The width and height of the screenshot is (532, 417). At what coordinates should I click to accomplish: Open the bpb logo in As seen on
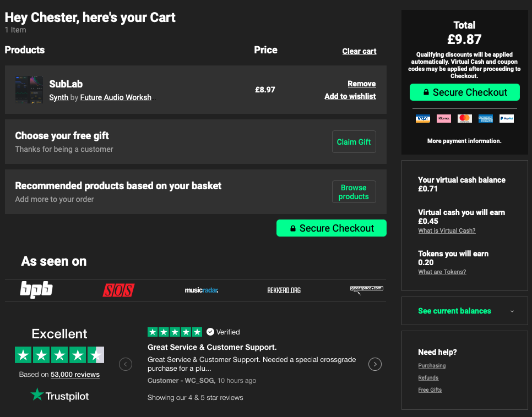[36, 290]
